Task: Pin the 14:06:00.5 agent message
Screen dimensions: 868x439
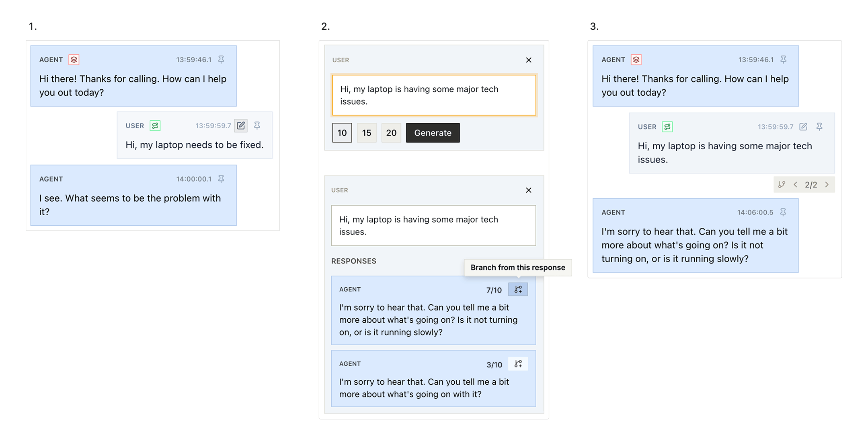Action: [x=783, y=212]
